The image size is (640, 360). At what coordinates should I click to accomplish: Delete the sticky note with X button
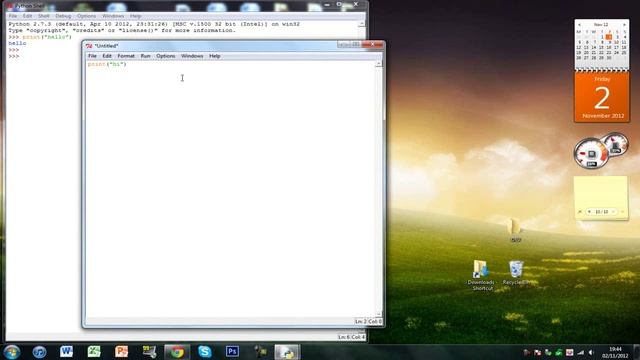point(580,212)
